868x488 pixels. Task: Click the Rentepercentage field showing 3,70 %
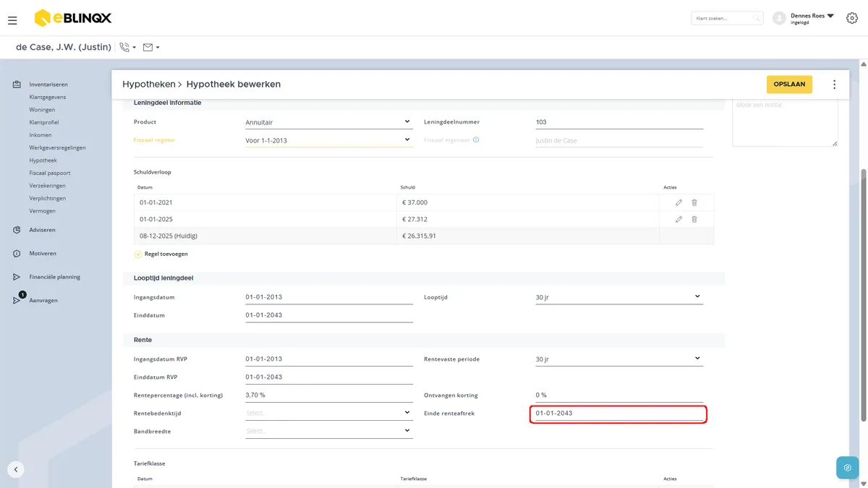click(x=329, y=395)
